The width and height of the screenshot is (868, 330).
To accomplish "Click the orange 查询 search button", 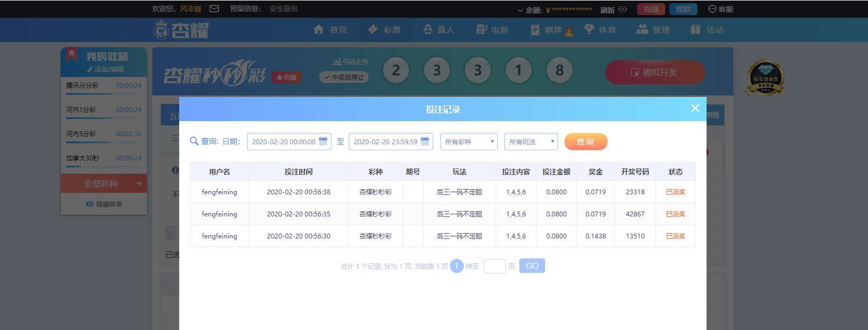I will point(585,142).
